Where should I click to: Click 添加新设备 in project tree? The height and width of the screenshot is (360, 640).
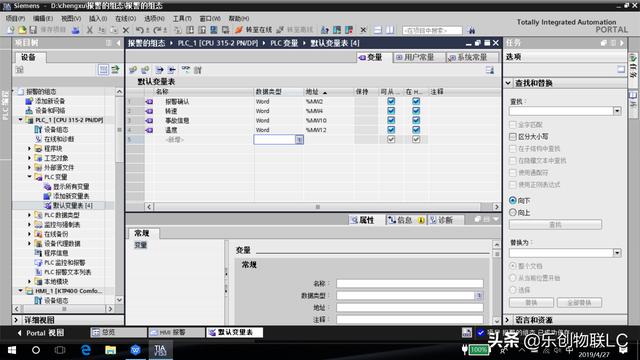[x=50, y=101]
